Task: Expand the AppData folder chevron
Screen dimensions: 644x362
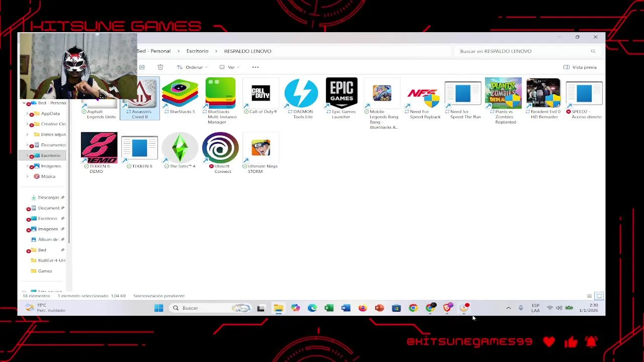Action: [27, 114]
